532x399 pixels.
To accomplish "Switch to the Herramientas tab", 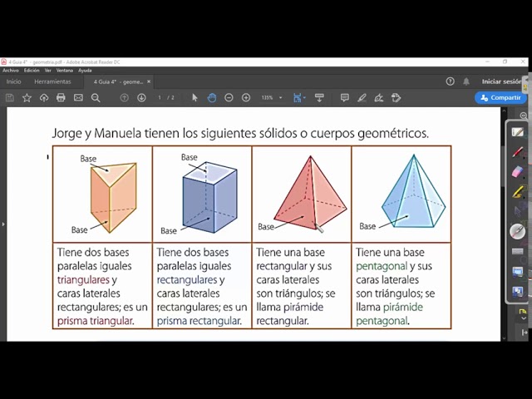I will click(x=52, y=81).
